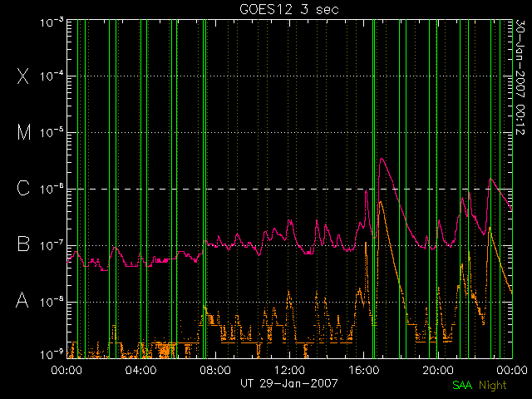Click the 12:00 time axis label
Screen dimensions: 532x399
(289, 370)
